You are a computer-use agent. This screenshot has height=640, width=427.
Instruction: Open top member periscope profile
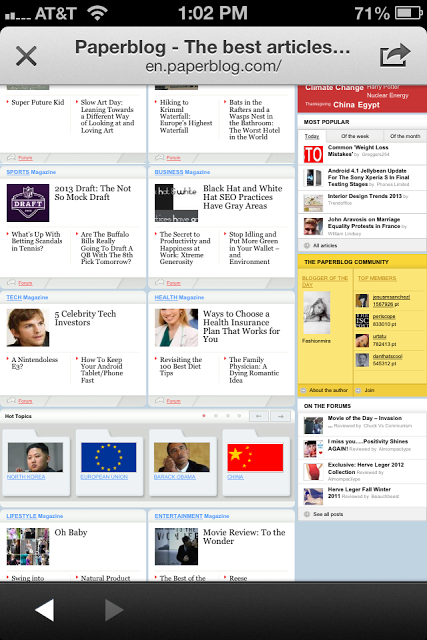click(384, 317)
